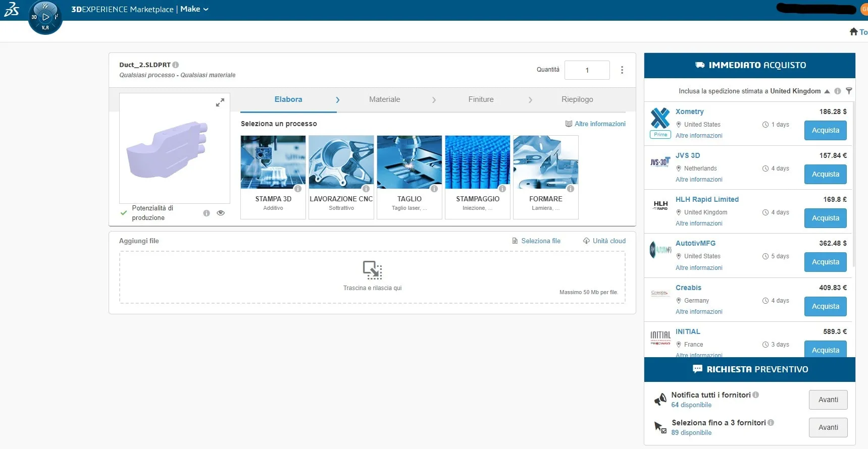This screenshot has height=449, width=868.
Task: Select the LAVORAZIONE CNC process tile
Action: (x=341, y=177)
